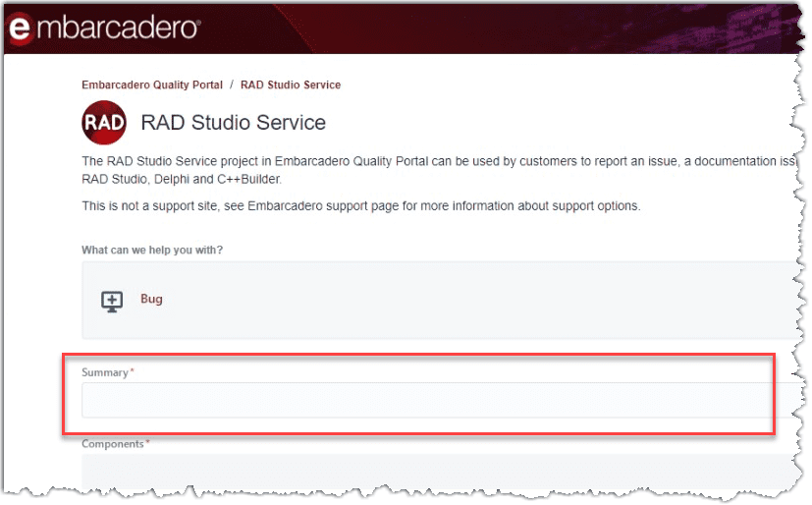Click the Bug request type monitor icon
Viewport: 812px width, 505px height.
coord(112,302)
